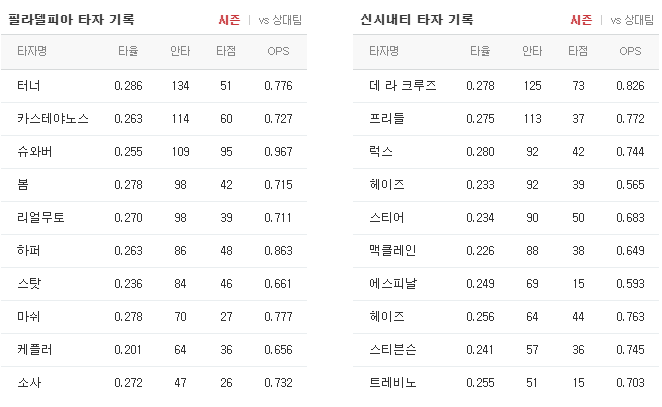Click OPS header in Philadelphia table
The image size is (662, 407).
tap(278, 51)
